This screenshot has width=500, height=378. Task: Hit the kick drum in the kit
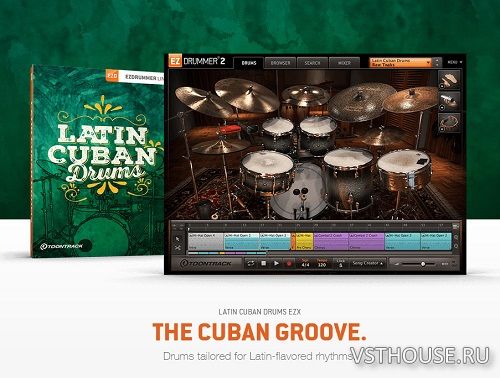click(300, 190)
